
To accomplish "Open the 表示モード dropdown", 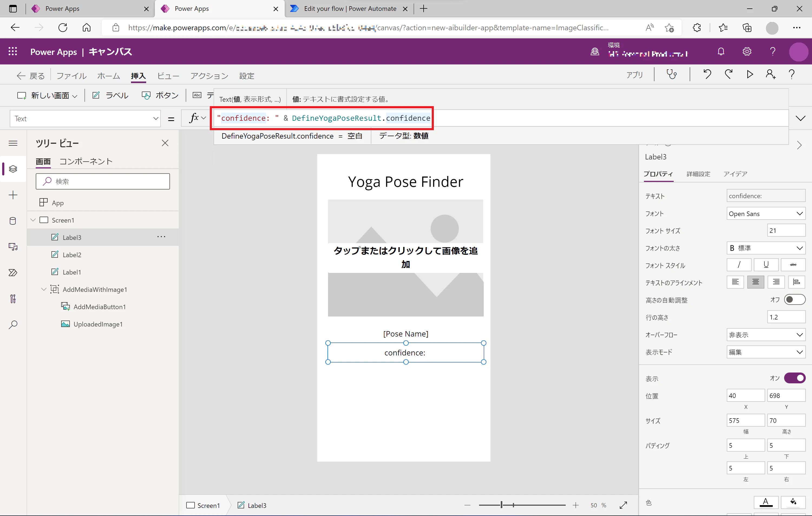I will 766,352.
